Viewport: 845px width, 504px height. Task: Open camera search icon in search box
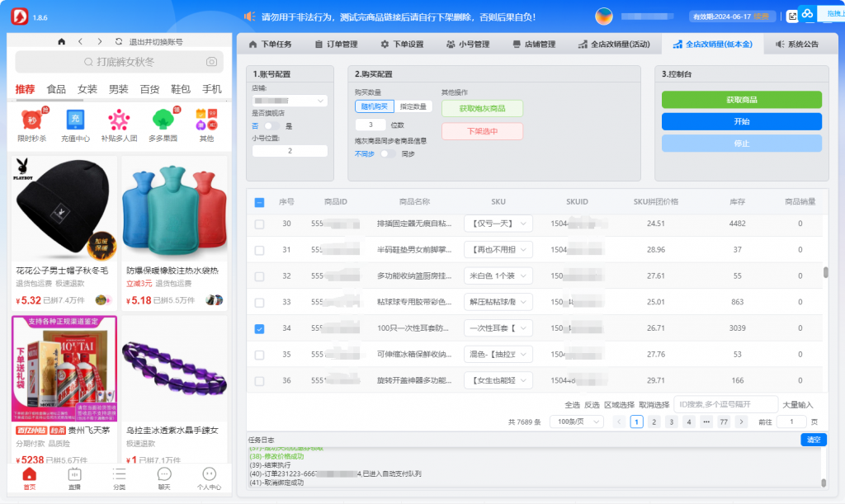212,62
